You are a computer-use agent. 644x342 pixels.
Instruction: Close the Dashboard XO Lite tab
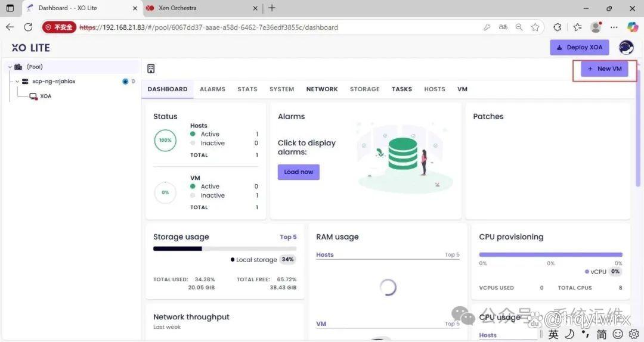pyautogui.click(x=135, y=8)
